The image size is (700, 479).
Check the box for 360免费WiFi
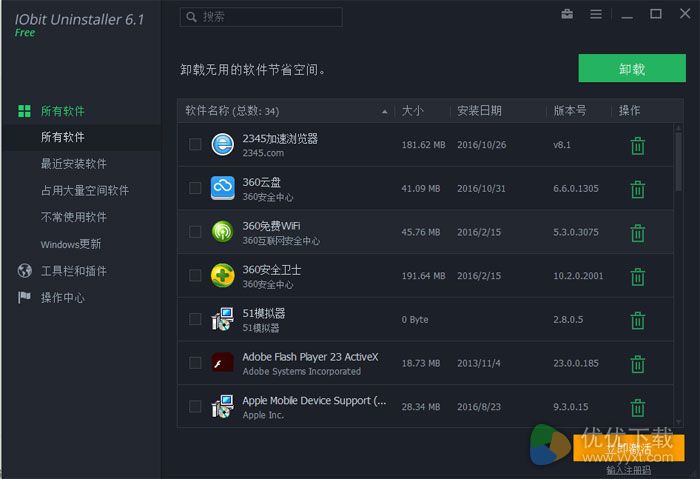[195, 232]
